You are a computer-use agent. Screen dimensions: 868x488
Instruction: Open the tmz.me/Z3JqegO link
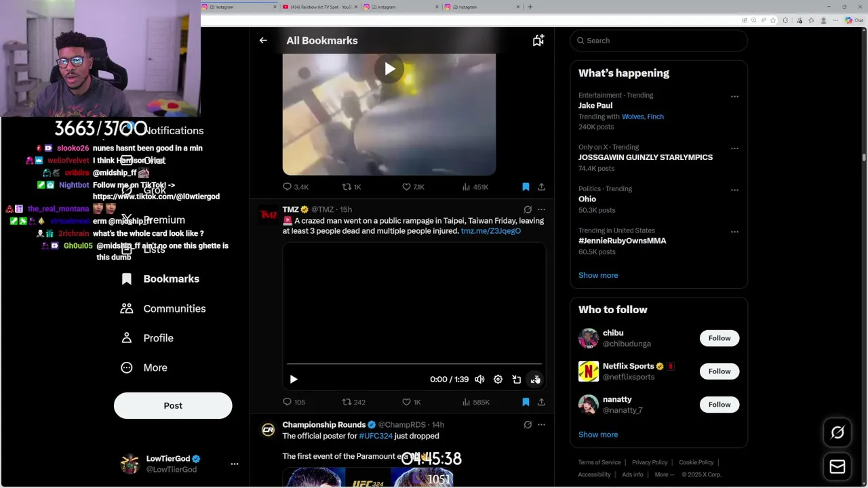pos(491,231)
